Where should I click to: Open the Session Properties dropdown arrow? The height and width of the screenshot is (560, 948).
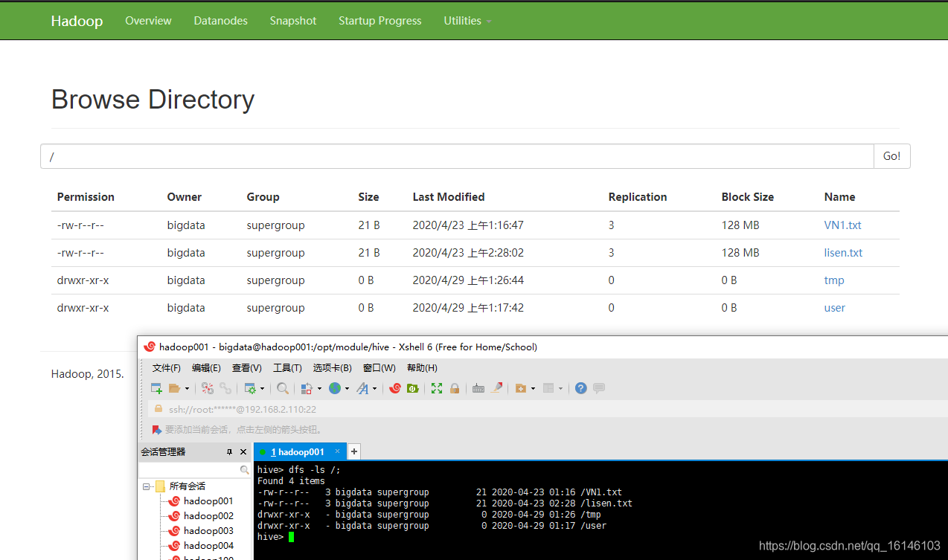coord(262,389)
